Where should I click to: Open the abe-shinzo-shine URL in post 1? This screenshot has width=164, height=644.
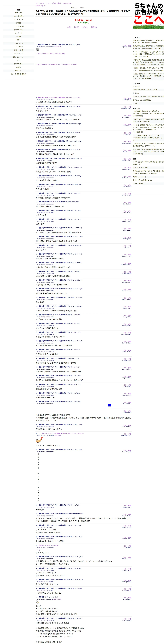click(56, 65)
